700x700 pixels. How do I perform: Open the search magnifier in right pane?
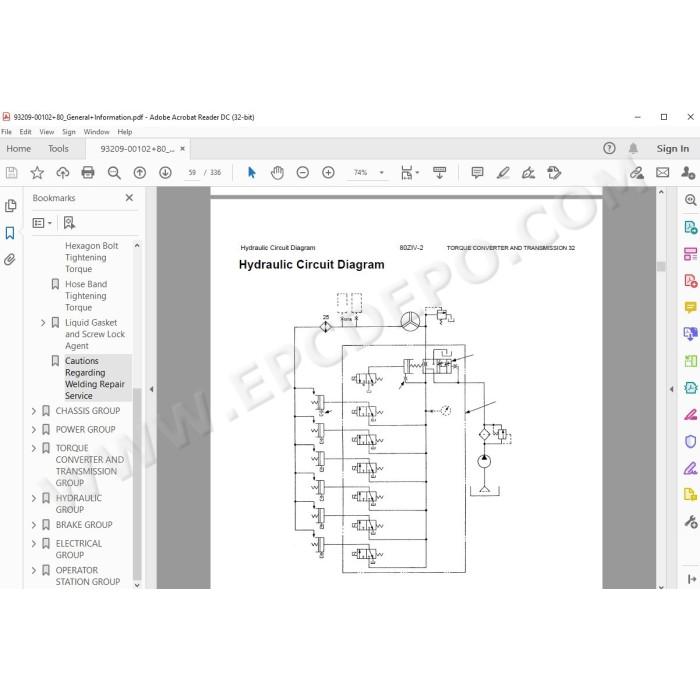pyautogui.click(x=690, y=200)
